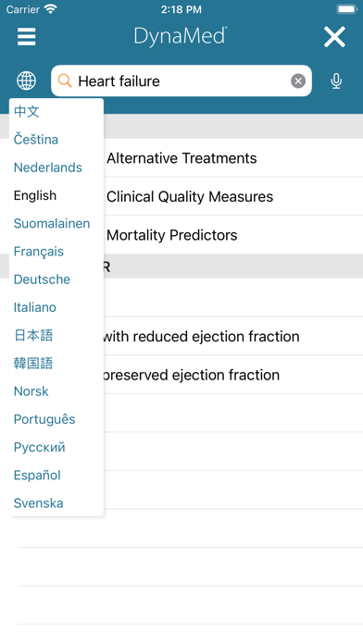Toggle the globe language selector icon

(x=26, y=80)
